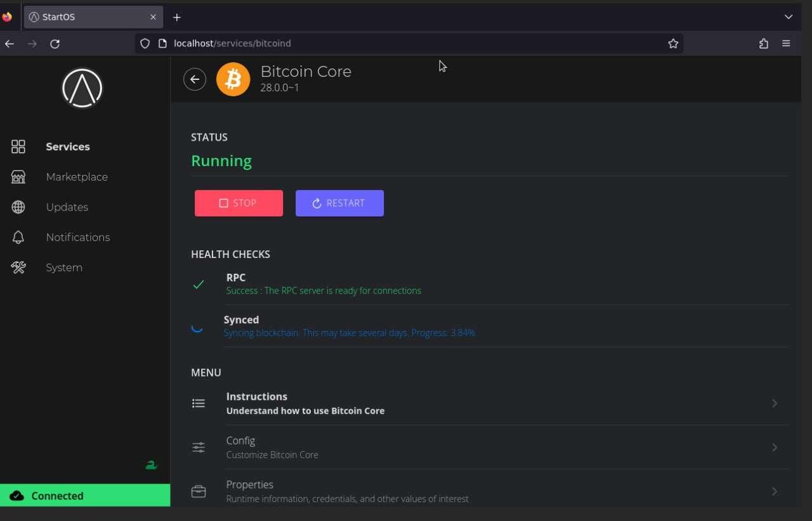Viewport: 812px width, 521px height.
Task: Click the Connected status bar
Action: pyautogui.click(x=85, y=496)
